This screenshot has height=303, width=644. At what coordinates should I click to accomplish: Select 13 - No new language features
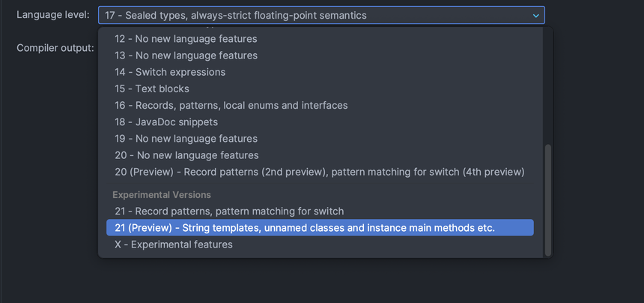pyautogui.click(x=186, y=55)
